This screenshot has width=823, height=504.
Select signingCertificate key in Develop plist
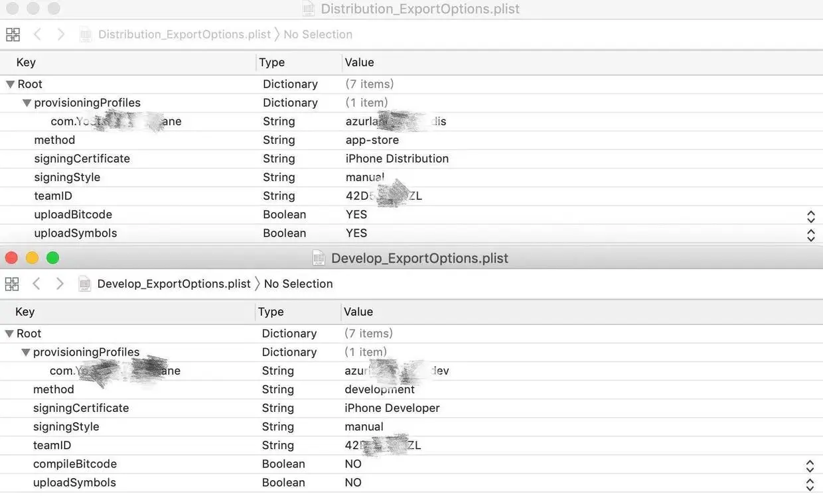[81, 408]
